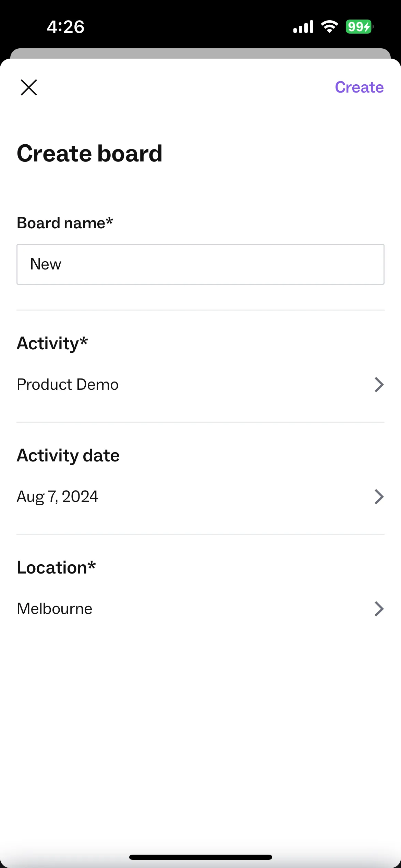Open the Melbourne location selector

(x=200, y=609)
